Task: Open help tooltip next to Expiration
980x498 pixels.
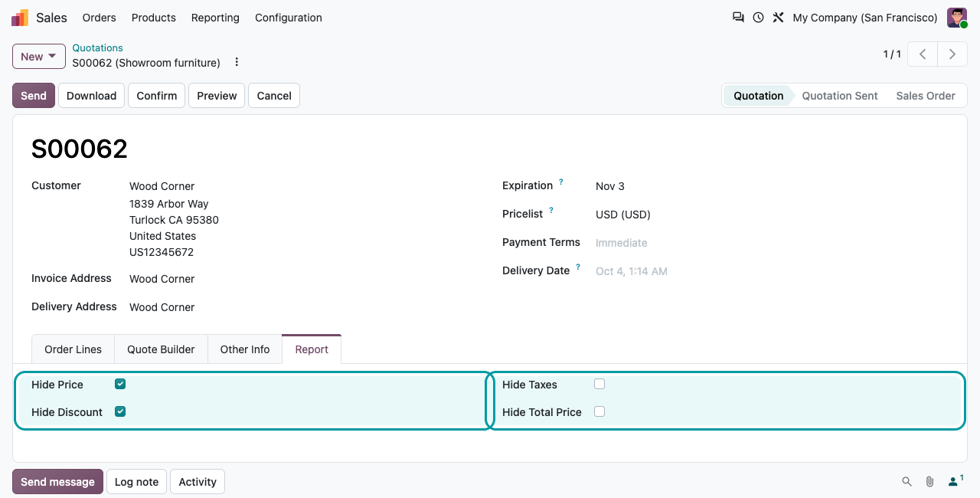Action: click(561, 182)
